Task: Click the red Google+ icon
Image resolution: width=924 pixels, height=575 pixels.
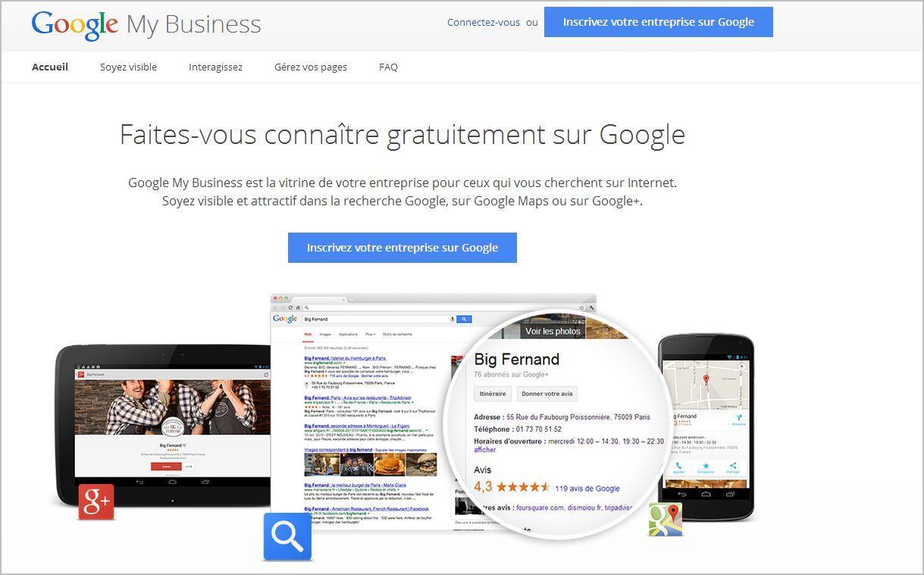Action: click(96, 502)
